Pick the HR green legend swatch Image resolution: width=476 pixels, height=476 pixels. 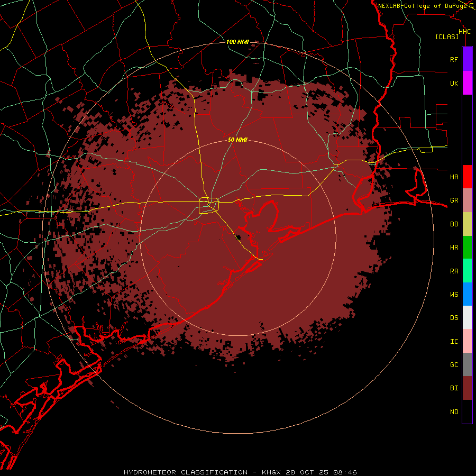(467, 248)
